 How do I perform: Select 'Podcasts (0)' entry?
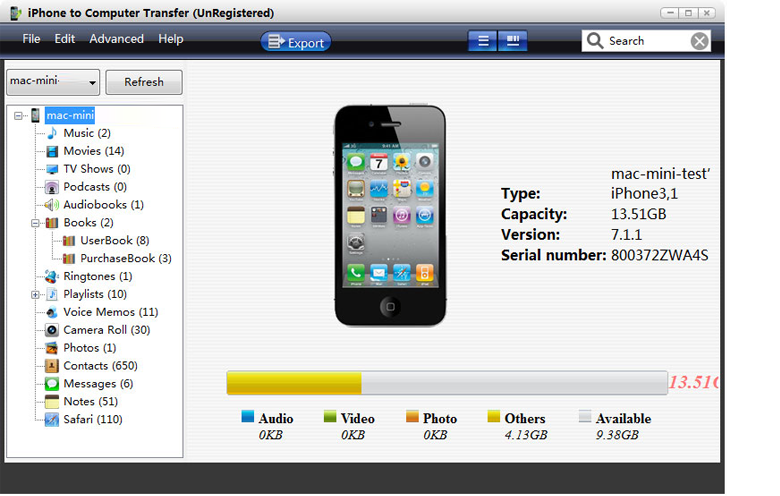click(95, 187)
